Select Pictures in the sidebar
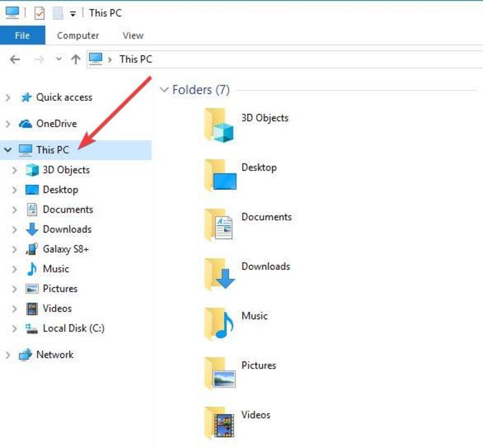 coord(60,289)
